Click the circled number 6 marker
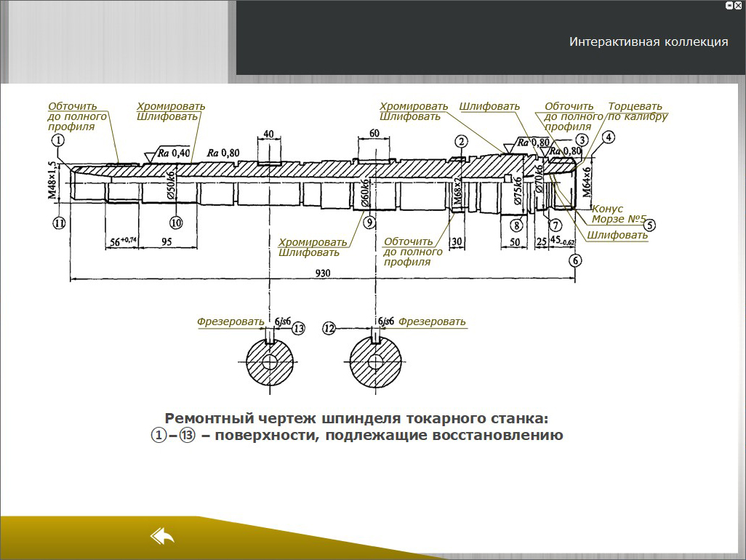The image size is (746, 560). tap(576, 260)
